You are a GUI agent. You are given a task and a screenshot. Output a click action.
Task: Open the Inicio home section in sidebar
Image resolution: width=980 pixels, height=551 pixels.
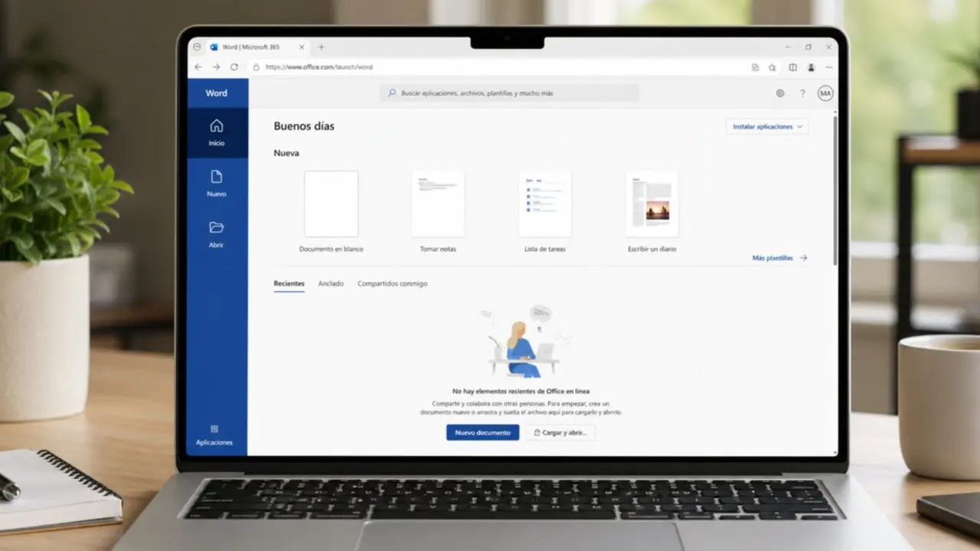(217, 132)
